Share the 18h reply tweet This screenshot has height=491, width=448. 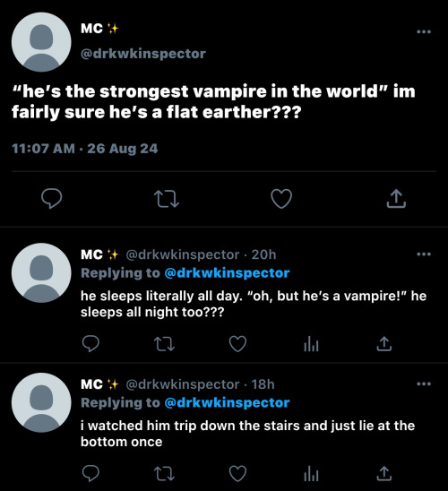384,473
